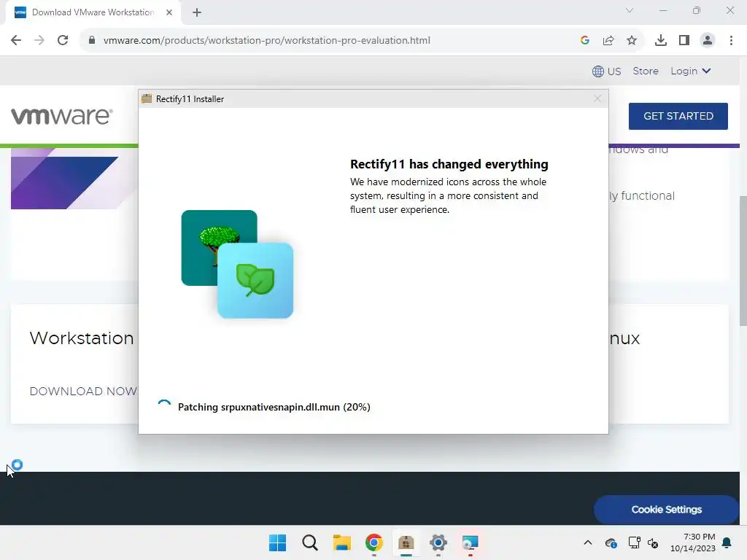Open File Explorer from taskbar
Image resolution: width=747 pixels, height=560 pixels.
click(341, 542)
